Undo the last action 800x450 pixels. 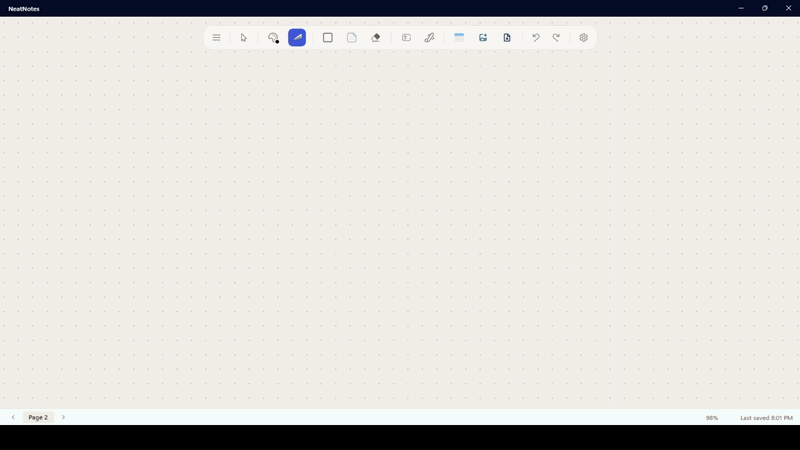536,38
